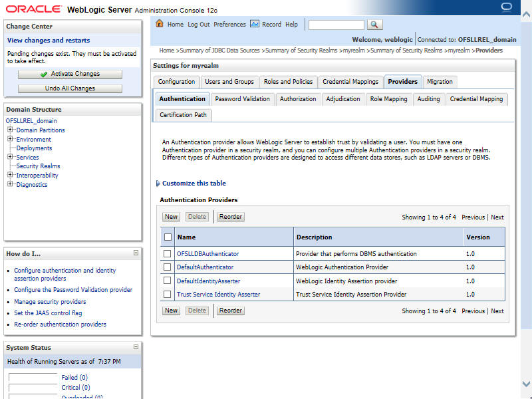Click Failed (0) status link
Screen dimensions: 532x399
click(x=74, y=377)
